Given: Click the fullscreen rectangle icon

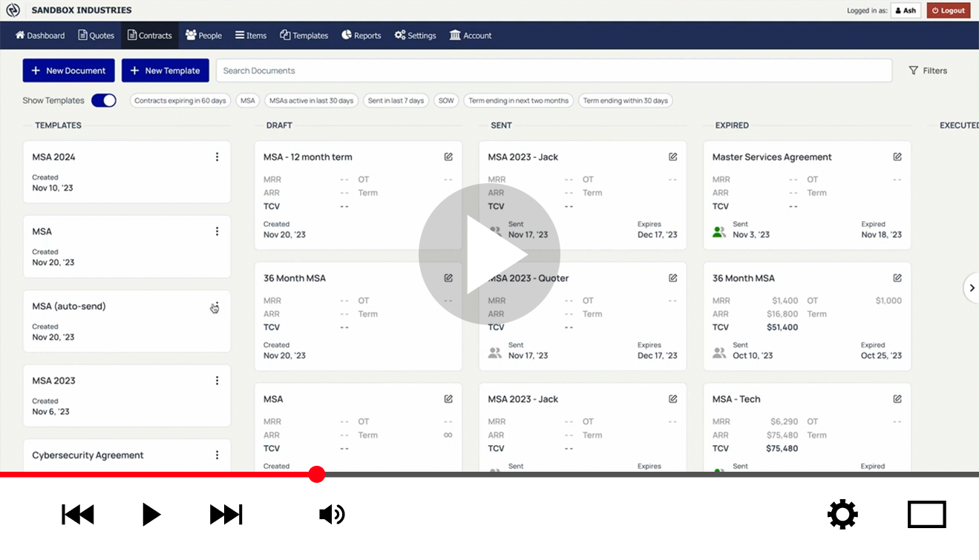Looking at the screenshot, I should click(926, 515).
